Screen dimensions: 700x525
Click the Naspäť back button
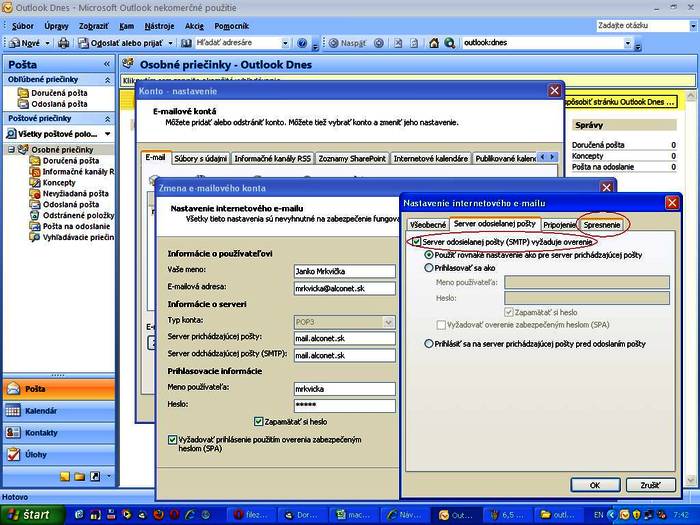click(x=347, y=43)
